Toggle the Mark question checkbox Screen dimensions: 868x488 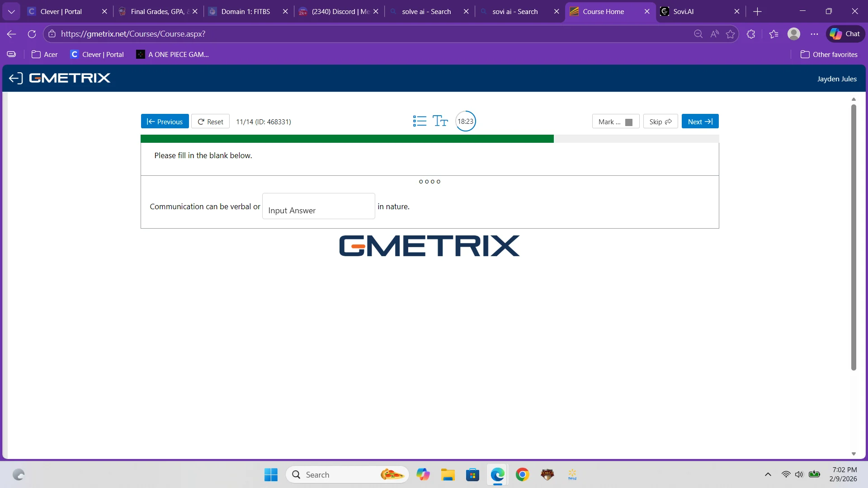pyautogui.click(x=628, y=122)
